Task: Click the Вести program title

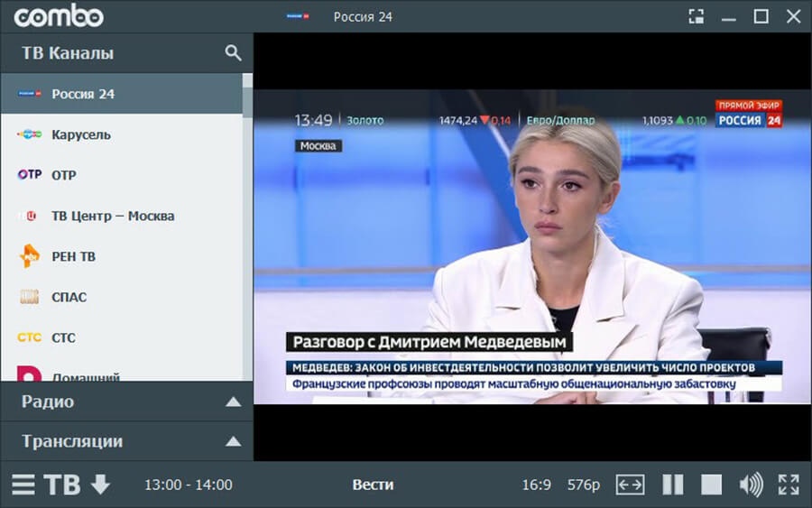Action: point(373,485)
